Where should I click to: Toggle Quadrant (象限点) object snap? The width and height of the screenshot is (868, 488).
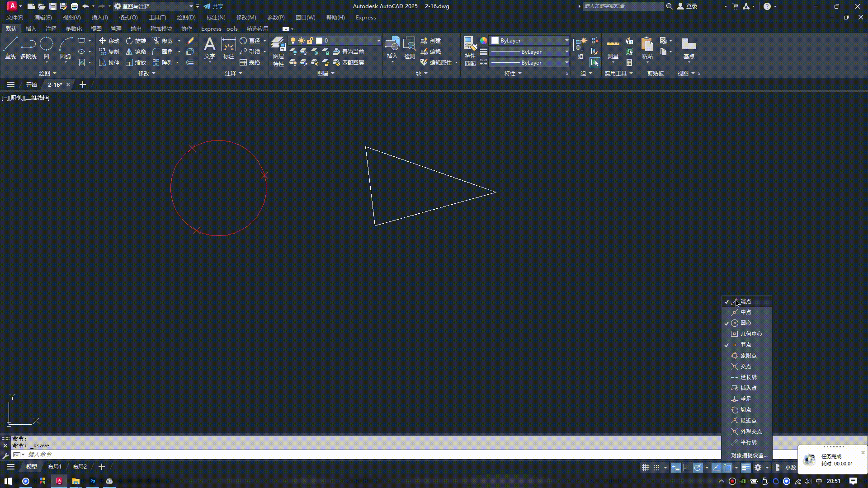(747, 356)
